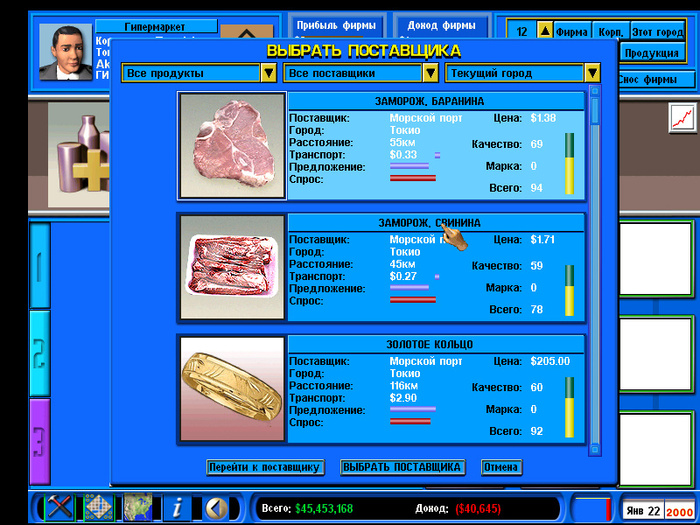Open the 'Все поставщики' supplier filter dropdown

430,73
